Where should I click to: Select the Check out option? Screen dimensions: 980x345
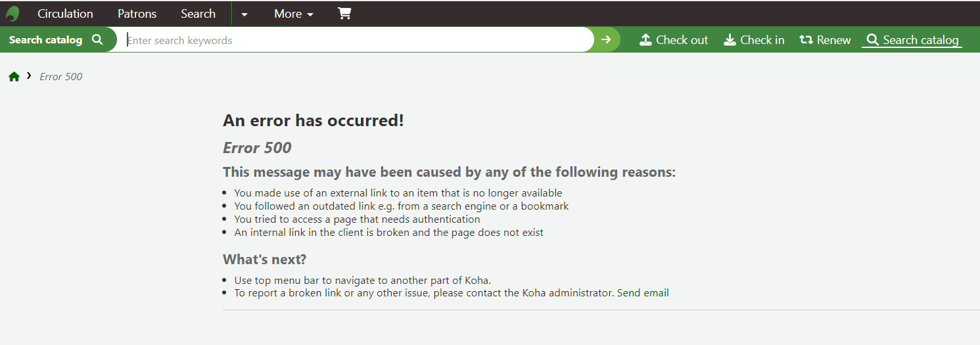(x=674, y=40)
